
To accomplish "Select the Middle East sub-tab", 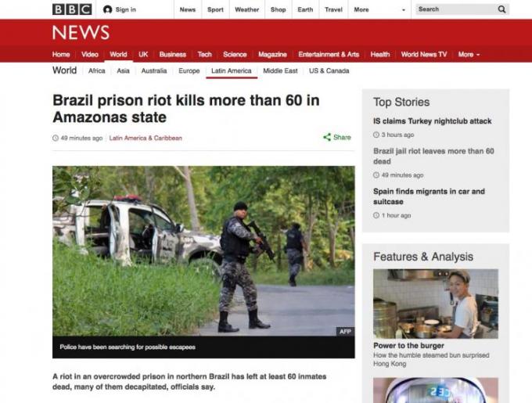I will (x=280, y=71).
